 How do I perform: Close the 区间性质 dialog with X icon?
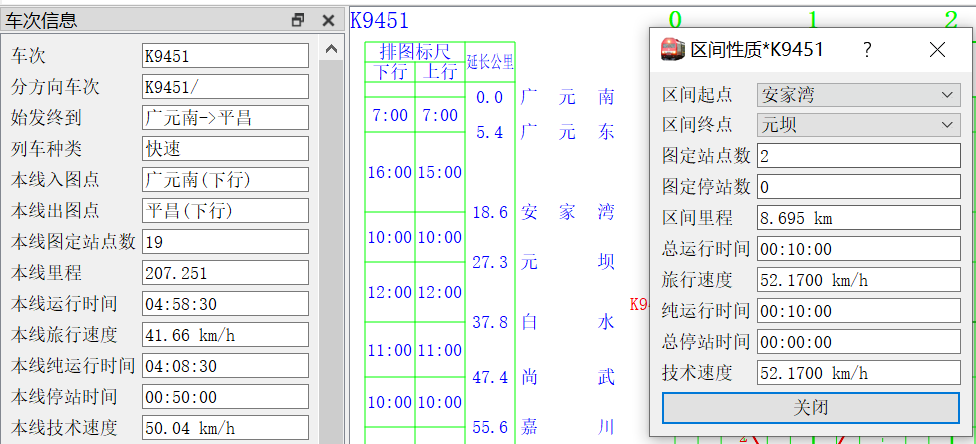click(x=937, y=49)
